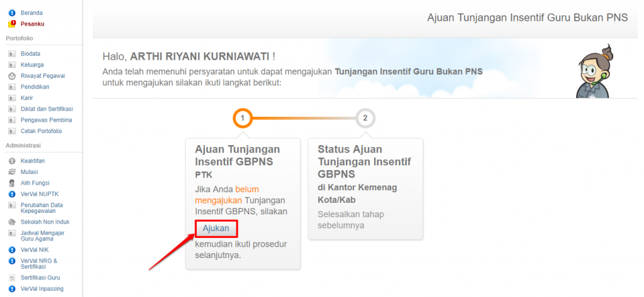Screen dimensions: 644x297
Task: Click the Sertifikasi Guru icon
Action: 11,278
